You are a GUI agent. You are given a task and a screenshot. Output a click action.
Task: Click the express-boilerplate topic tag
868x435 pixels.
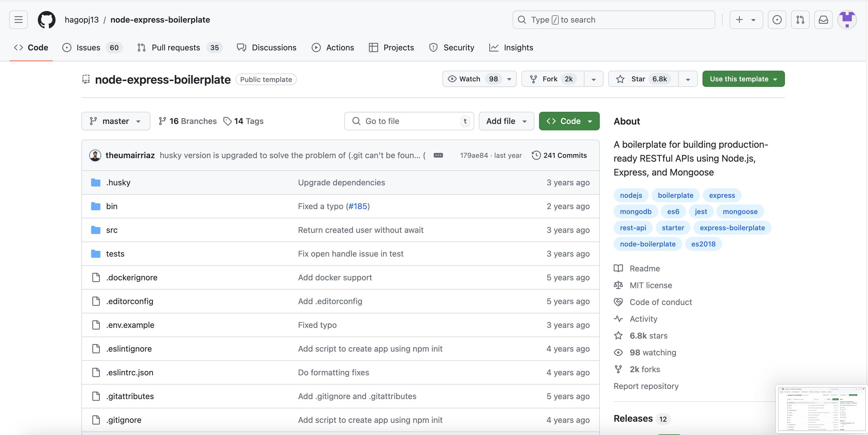pyautogui.click(x=732, y=228)
